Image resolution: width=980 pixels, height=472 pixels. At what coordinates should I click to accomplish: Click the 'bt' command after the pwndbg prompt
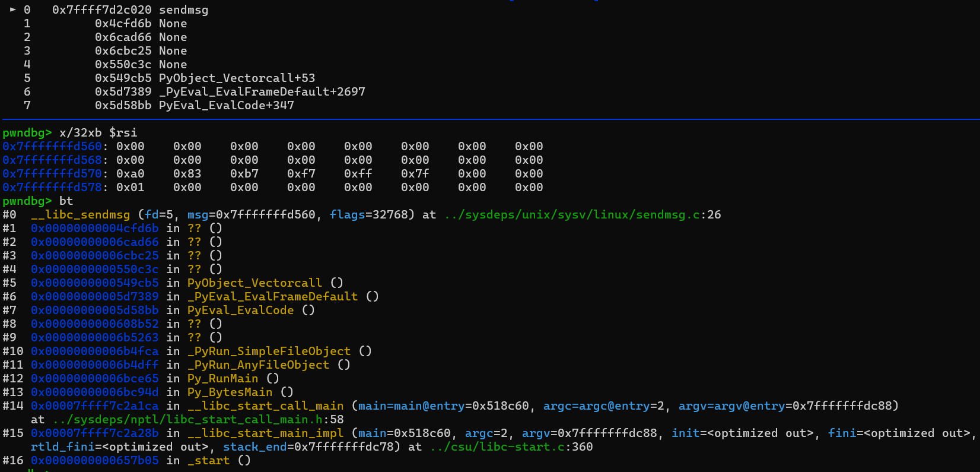(x=66, y=201)
